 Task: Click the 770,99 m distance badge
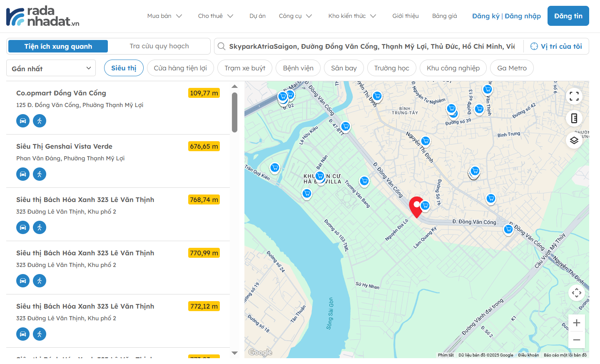tap(204, 253)
